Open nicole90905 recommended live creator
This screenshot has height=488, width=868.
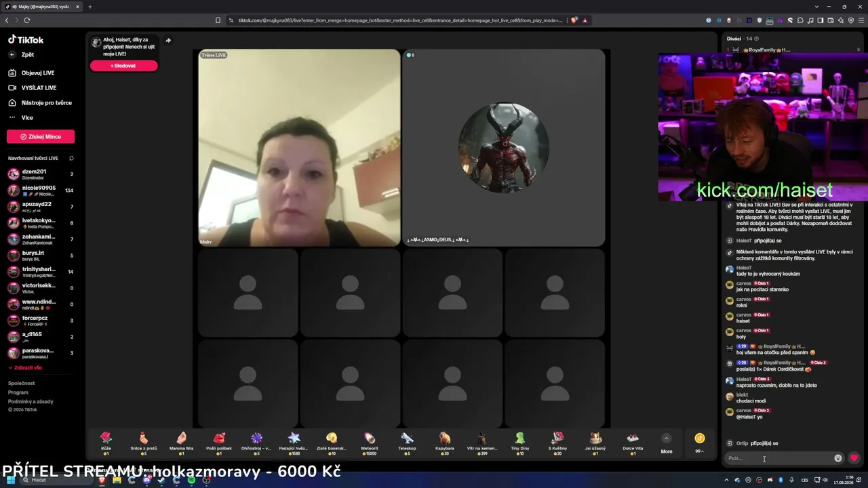pos(41,190)
